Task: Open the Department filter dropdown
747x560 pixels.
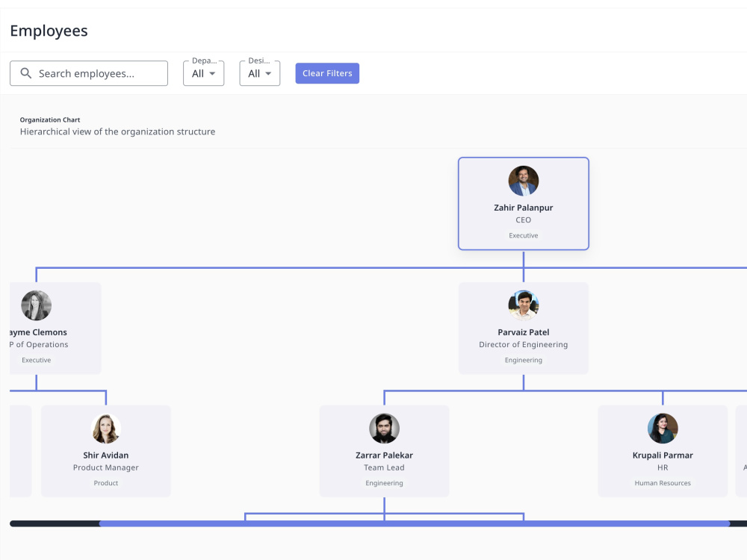Action: (x=203, y=73)
